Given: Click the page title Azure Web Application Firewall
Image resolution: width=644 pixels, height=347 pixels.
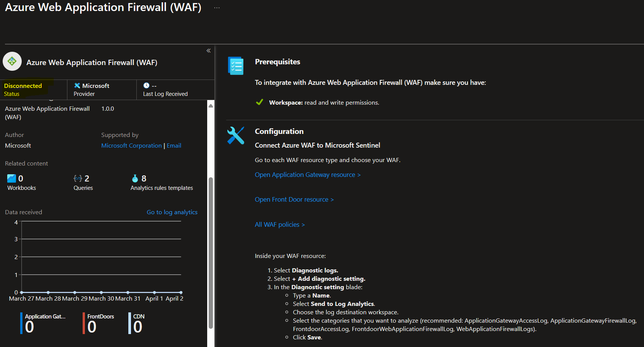Looking at the screenshot, I should point(103,8).
